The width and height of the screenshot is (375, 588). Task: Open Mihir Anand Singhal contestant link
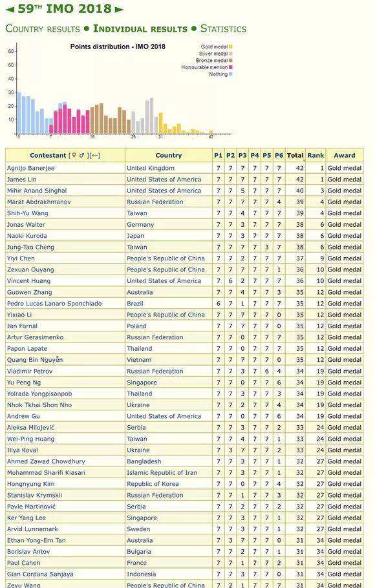[37, 191]
